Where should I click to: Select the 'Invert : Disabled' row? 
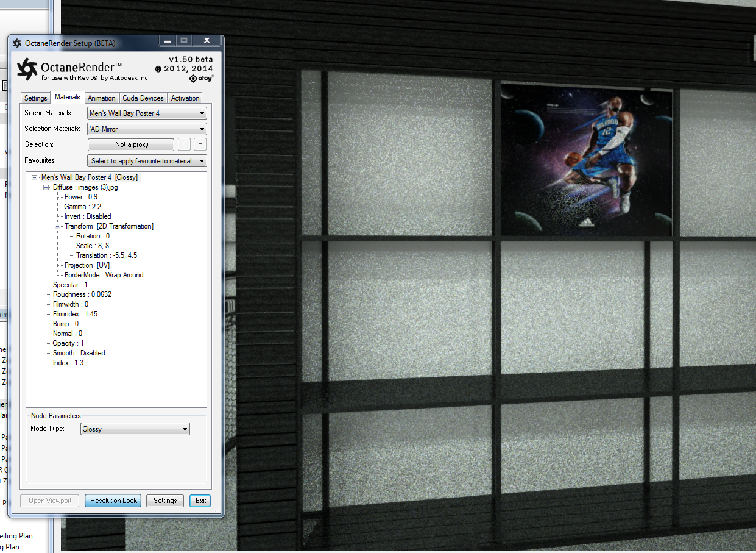click(88, 216)
